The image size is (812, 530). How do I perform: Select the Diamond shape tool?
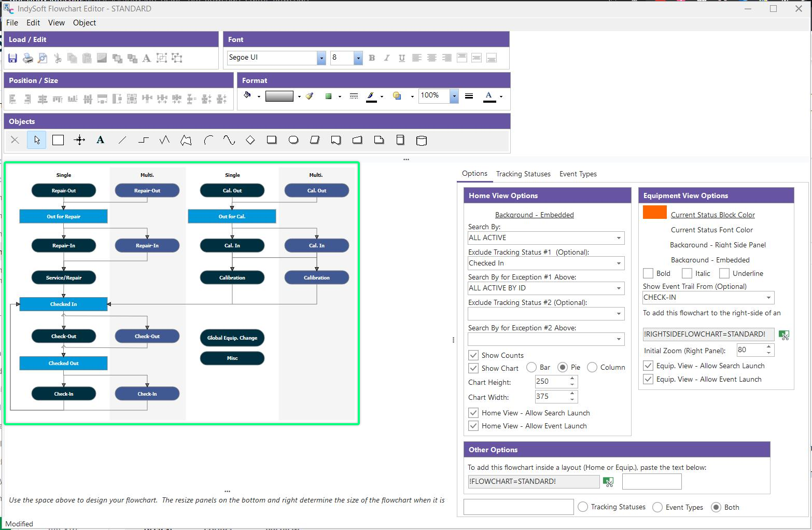pyautogui.click(x=250, y=140)
